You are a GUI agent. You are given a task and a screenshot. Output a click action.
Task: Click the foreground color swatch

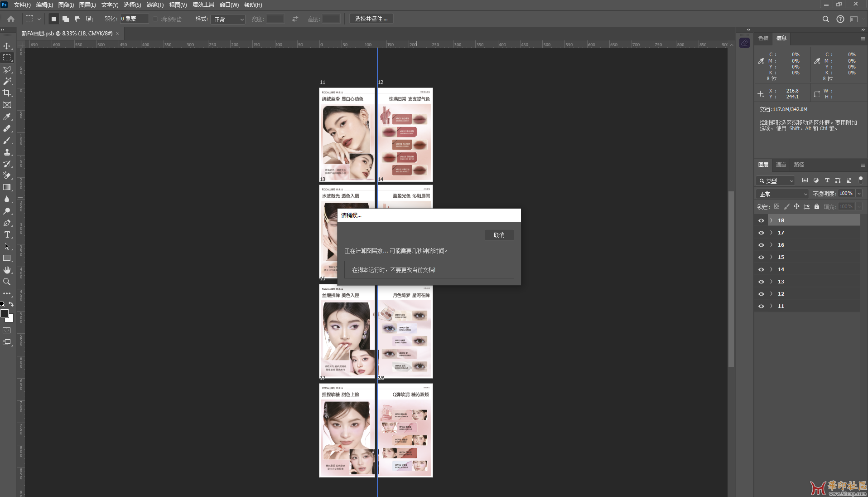(x=5, y=313)
